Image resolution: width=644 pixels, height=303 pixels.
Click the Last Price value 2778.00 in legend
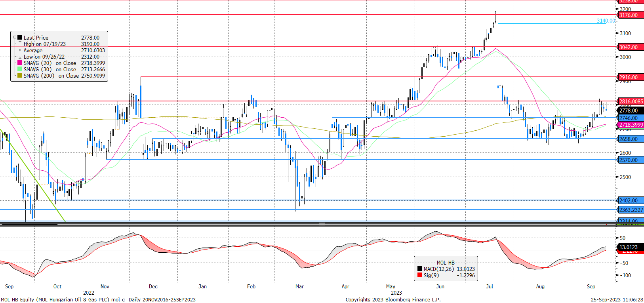(x=90, y=38)
